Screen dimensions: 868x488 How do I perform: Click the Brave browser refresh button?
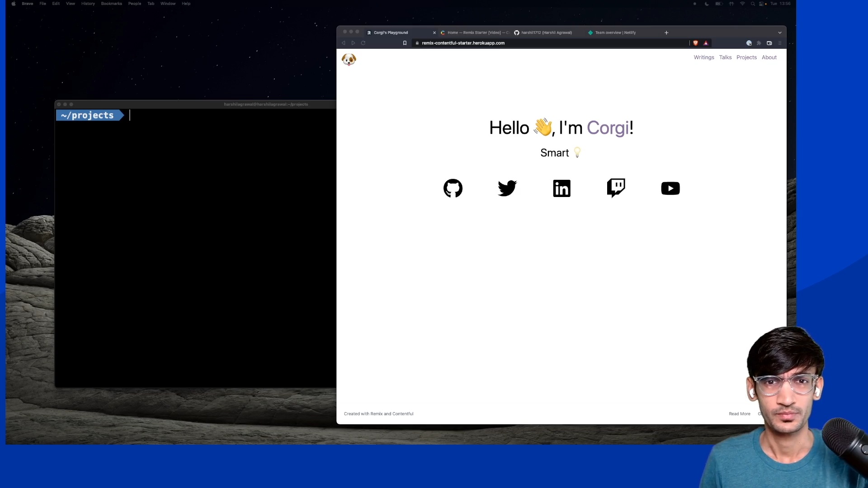[x=363, y=43]
